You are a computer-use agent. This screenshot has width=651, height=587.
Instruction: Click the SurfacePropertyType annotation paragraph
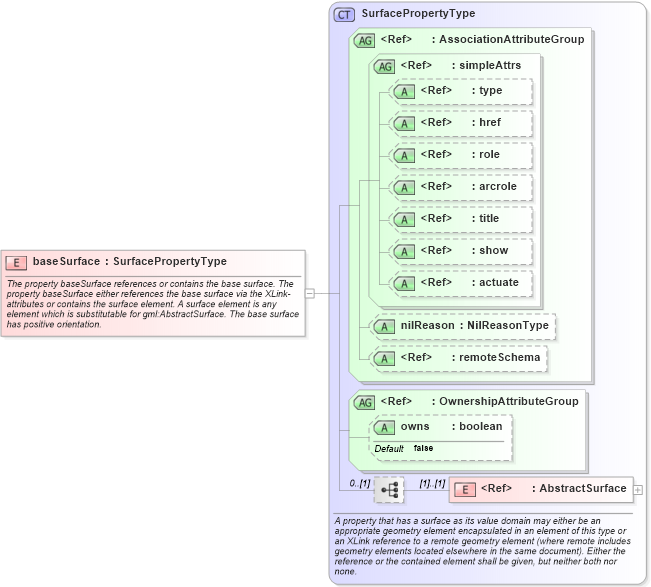(483, 546)
